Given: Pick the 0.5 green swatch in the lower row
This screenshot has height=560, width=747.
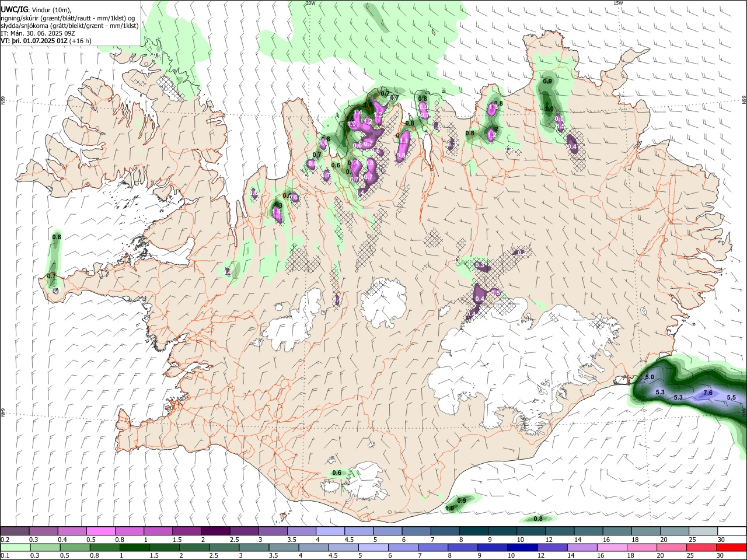Looking at the screenshot, I should point(75,548).
